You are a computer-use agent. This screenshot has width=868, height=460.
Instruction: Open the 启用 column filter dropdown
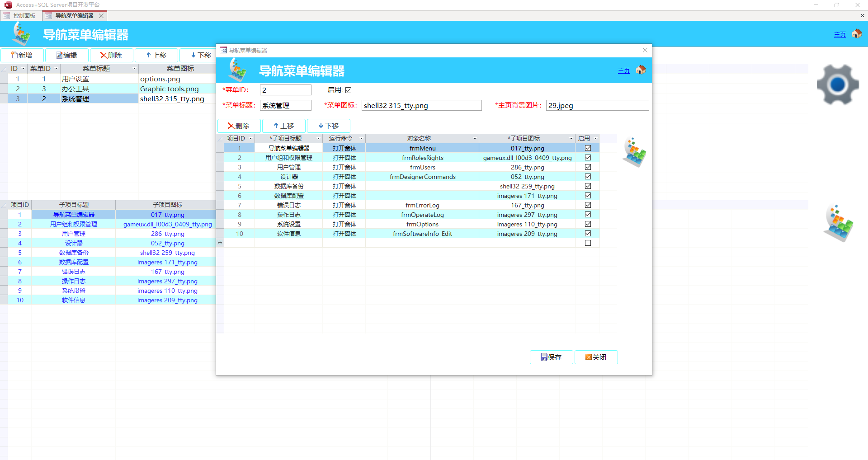pyautogui.click(x=595, y=138)
